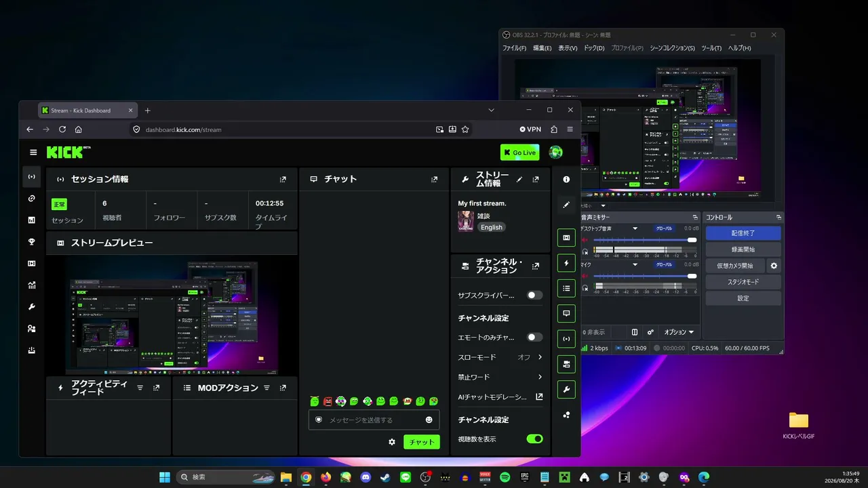Toggle エモートのみチャット switch

[535, 338]
